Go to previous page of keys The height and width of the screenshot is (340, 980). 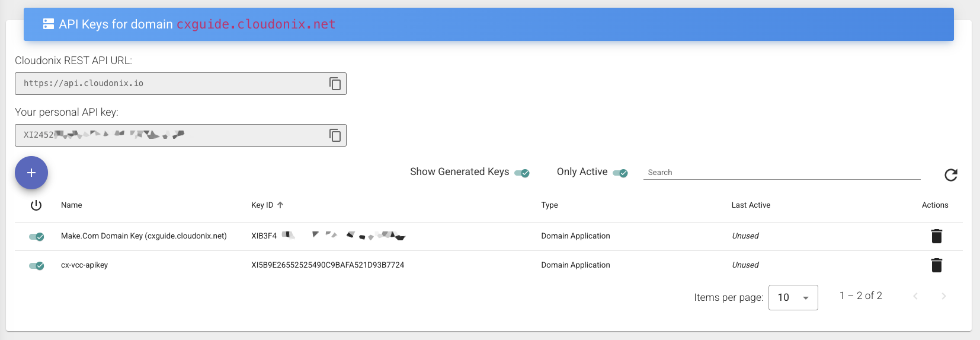pos(915,296)
